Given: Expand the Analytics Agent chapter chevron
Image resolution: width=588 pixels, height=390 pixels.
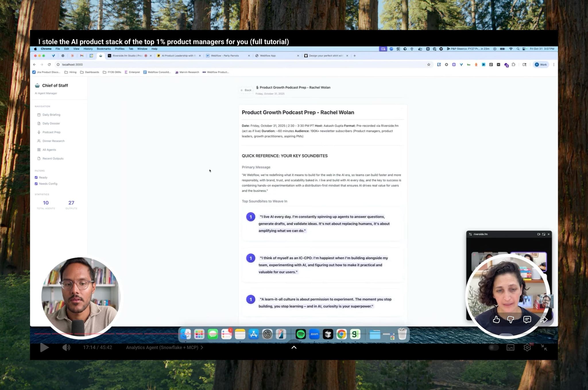Looking at the screenshot, I should pos(202,347).
